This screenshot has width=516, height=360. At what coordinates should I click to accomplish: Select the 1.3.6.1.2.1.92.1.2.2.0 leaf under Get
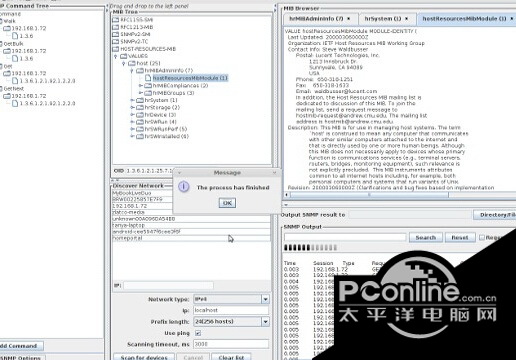(44, 81)
